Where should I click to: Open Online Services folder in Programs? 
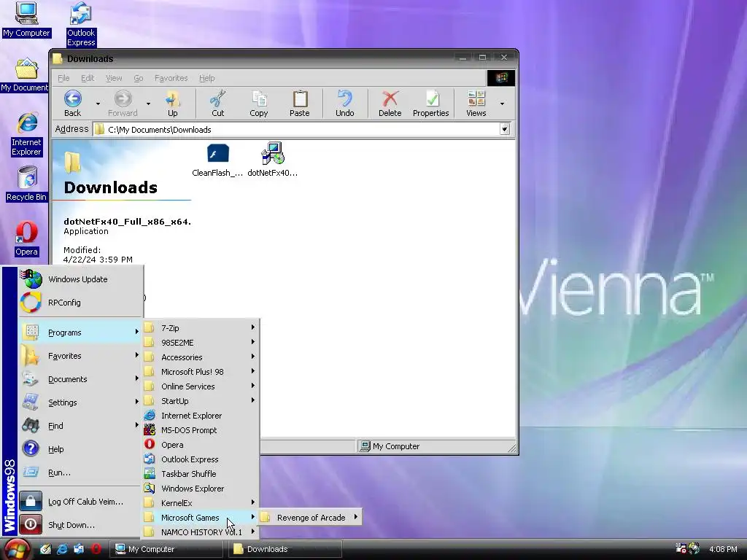(x=201, y=386)
